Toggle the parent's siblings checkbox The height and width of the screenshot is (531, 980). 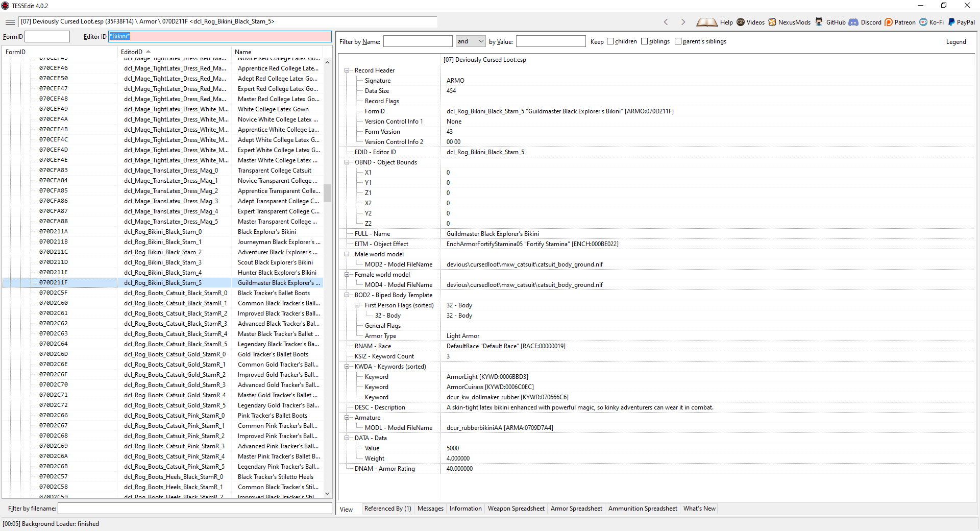(678, 41)
